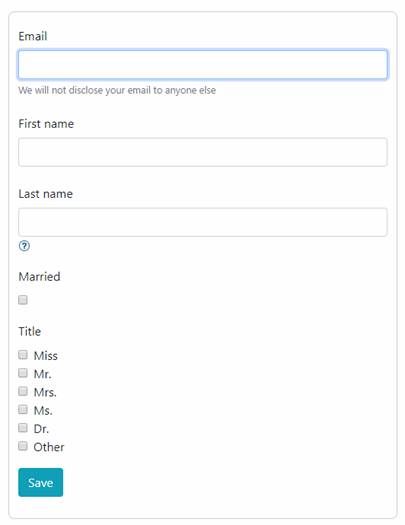Mark the Ms. checkbox box
Image resolution: width=405 pixels, height=525 pixels.
pos(23,409)
